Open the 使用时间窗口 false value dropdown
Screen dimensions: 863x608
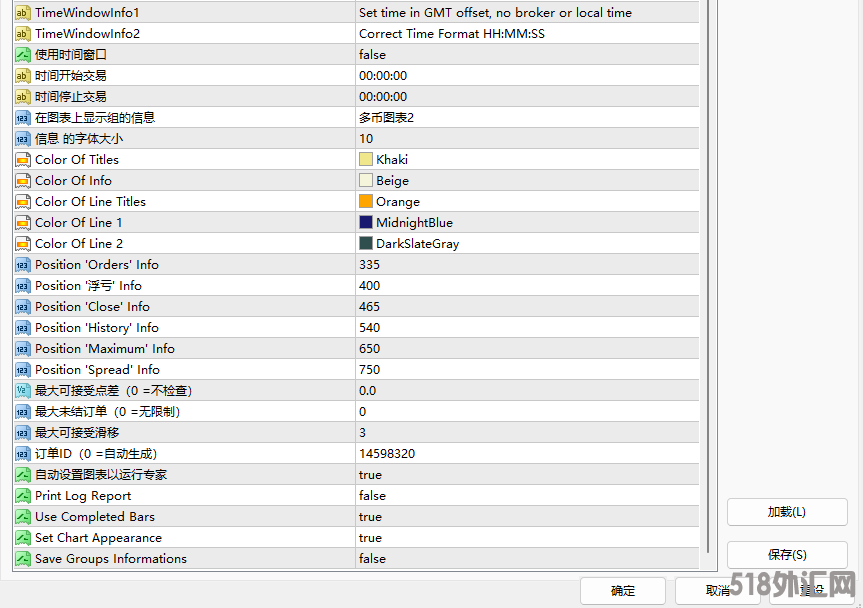pyautogui.click(x=526, y=55)
